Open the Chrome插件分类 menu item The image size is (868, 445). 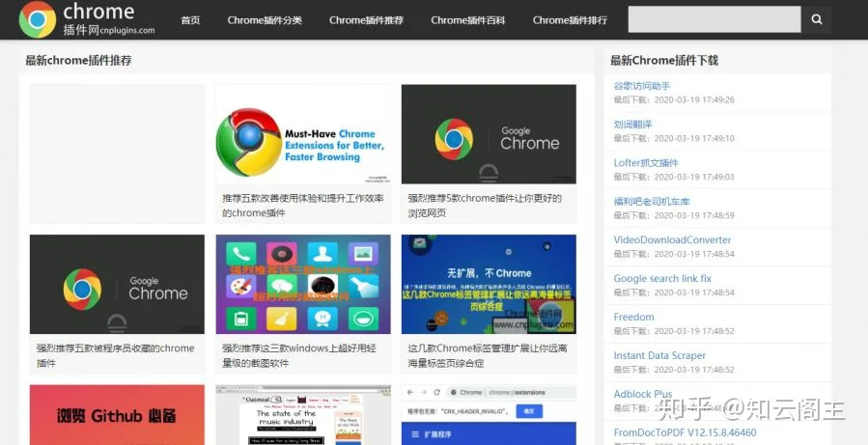265,20
